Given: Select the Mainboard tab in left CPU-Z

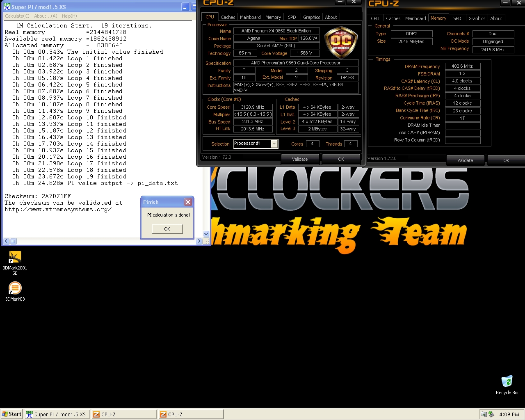Looking at the screenshot, I should pyautogui.click(x=250, y=17).
